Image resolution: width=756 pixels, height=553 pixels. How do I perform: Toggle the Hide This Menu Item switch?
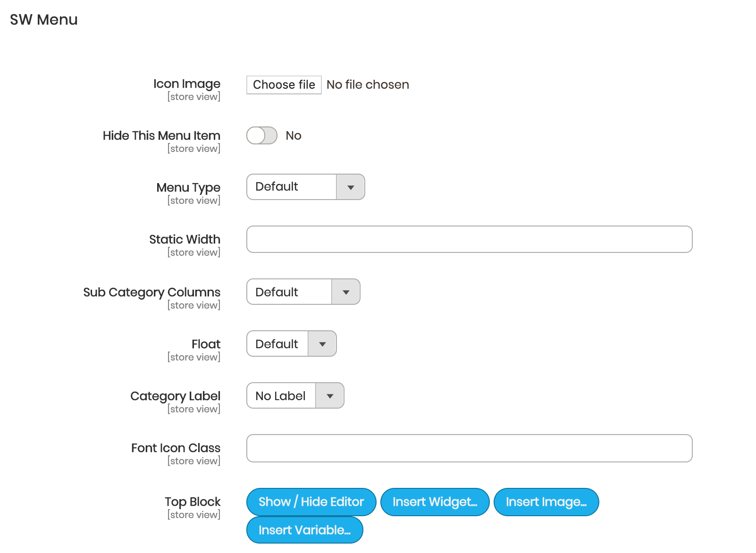pyautogui.click(x=262, y=135)
